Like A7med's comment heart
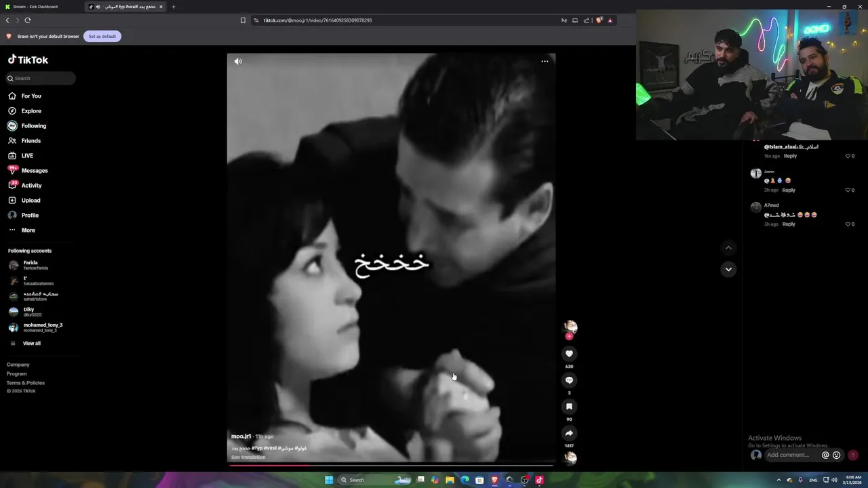This screenshot has height=488, width=868. [848, 224]
